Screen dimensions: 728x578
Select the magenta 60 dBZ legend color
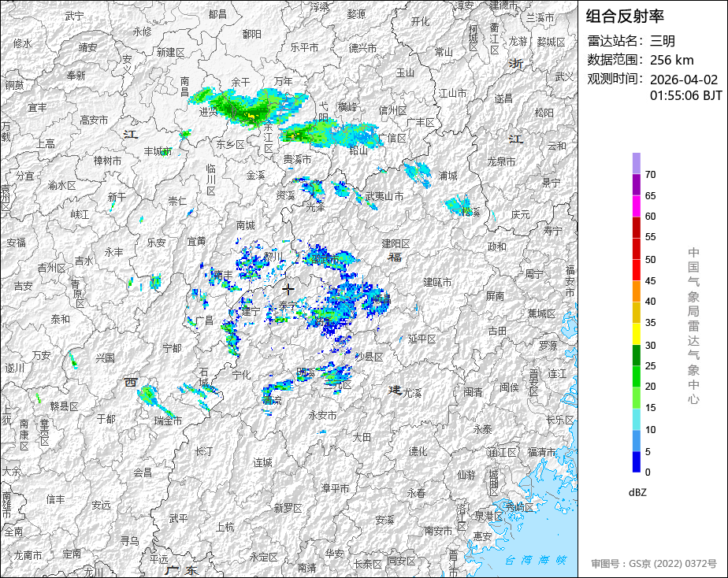(636, 206)
